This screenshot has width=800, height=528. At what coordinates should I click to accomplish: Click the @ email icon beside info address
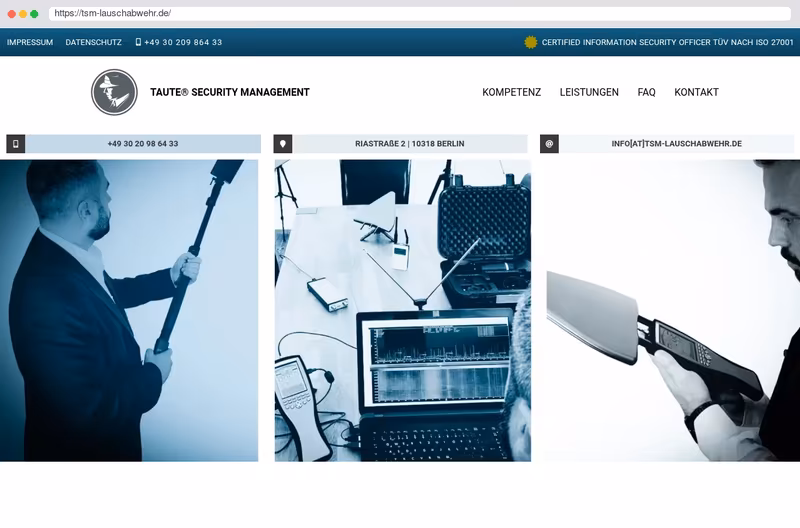[x=549, y=144]
